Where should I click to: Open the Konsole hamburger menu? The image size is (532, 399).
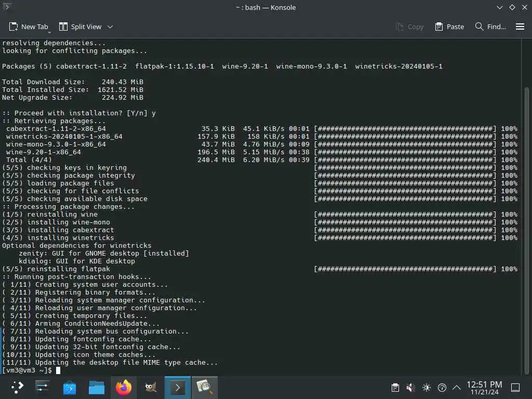[x=520, y=26]
